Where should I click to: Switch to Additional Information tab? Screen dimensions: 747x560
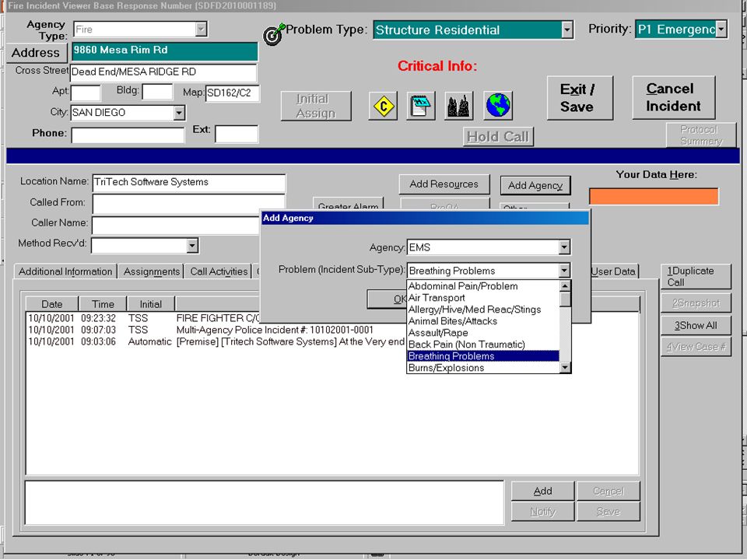[65, 271]
